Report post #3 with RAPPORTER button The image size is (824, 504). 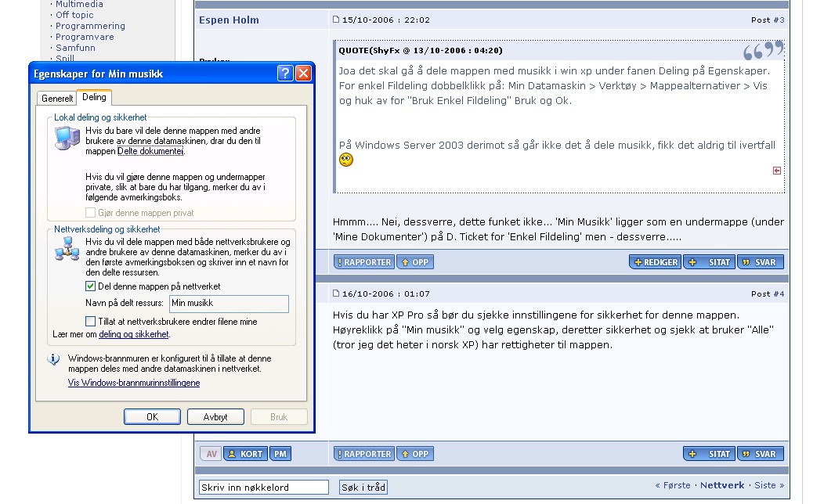(364, 262)
